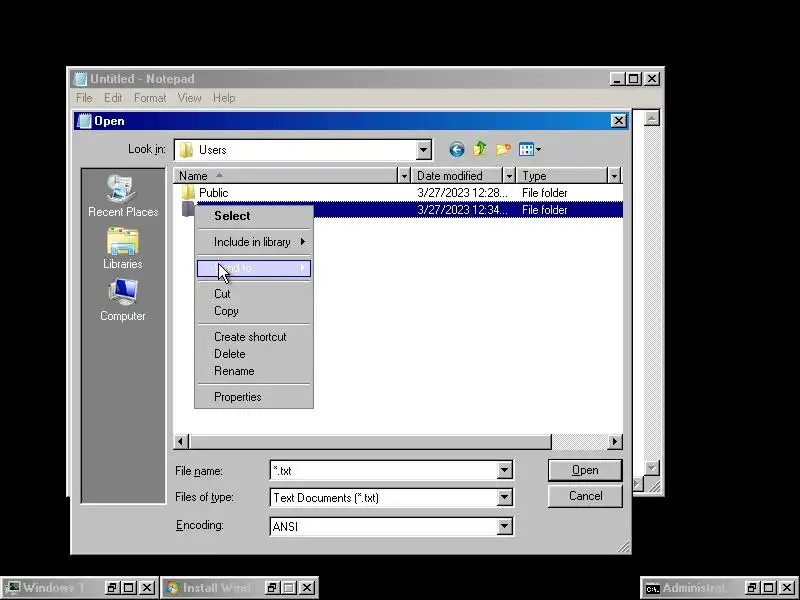Choose Delete from the context menu
This screenshot has height=600, width=800.
coord(254,354)
